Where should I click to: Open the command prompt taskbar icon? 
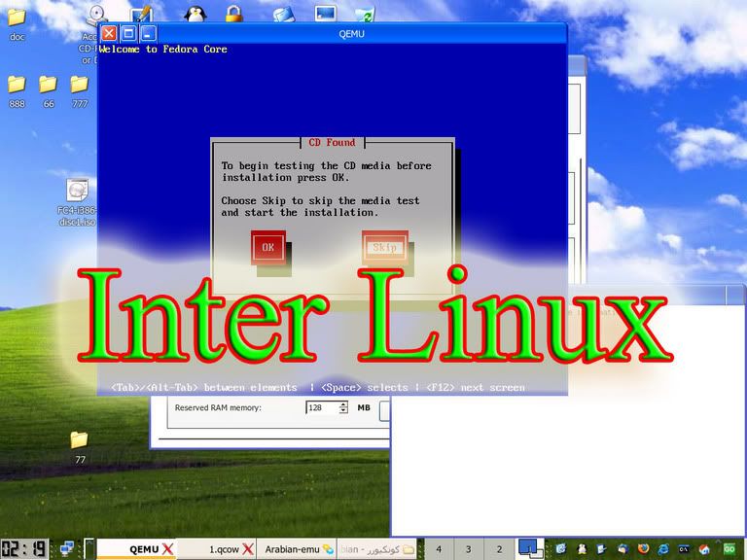[684, 549]
